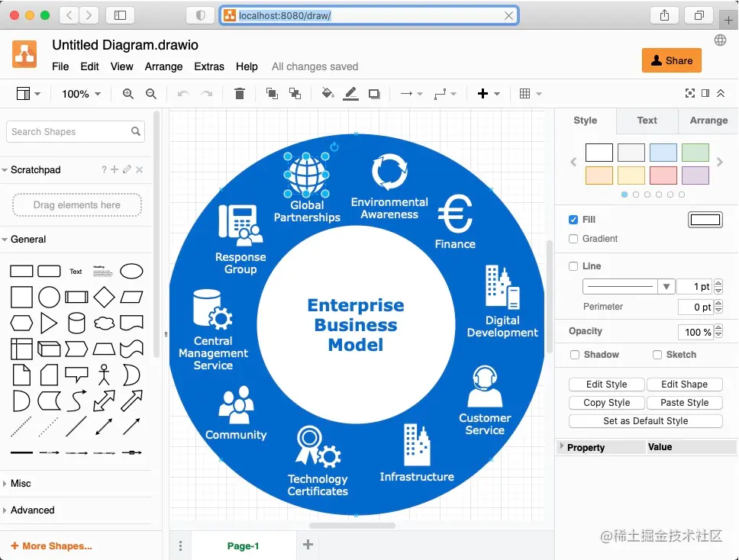This screenshot has width=739, height=560.
Task: Click the Opacity 100 % field
Action: click(x=695, y=332)
